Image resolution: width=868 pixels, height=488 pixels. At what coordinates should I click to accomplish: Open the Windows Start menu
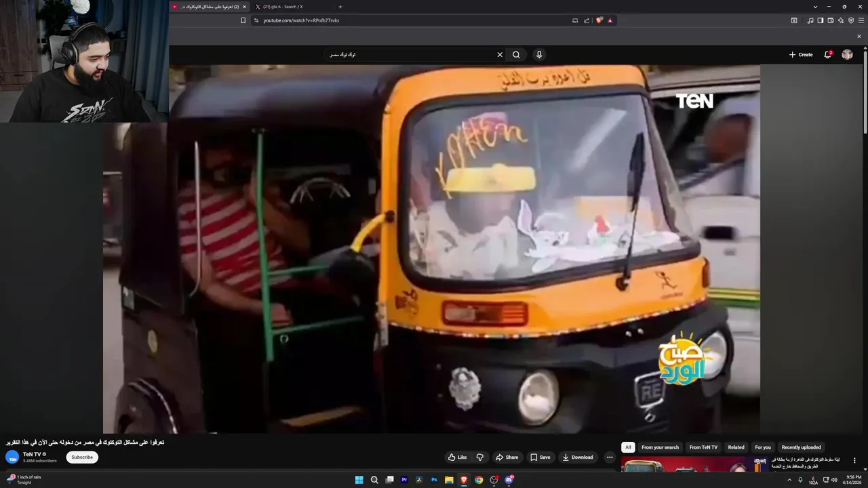(359, 480)
